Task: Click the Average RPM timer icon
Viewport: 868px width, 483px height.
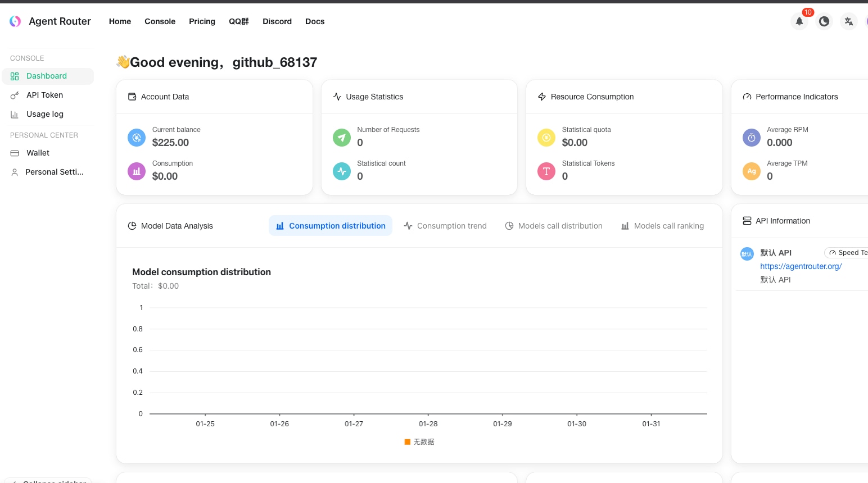Action: pos(751,137)
